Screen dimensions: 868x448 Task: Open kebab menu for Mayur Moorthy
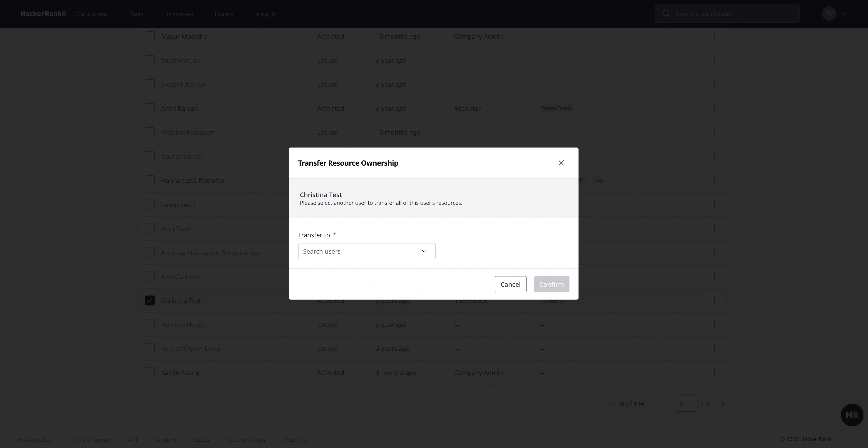[714, 36]
